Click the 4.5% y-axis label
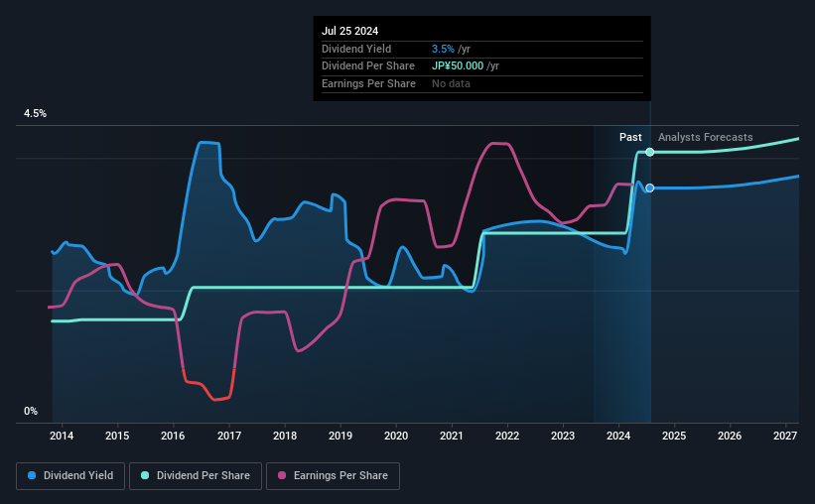Screen dimensions: 815x504 pyautogui.click(x=35, y=114)
